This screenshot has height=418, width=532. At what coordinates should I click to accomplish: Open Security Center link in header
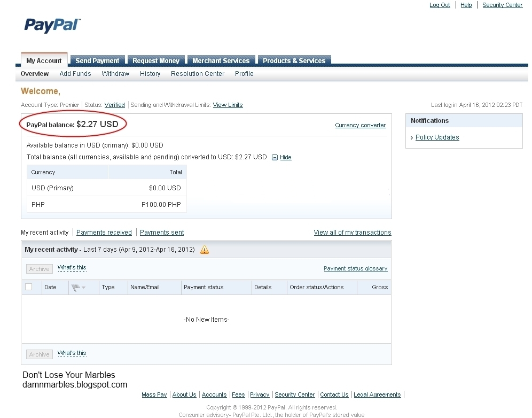(503, 5)
